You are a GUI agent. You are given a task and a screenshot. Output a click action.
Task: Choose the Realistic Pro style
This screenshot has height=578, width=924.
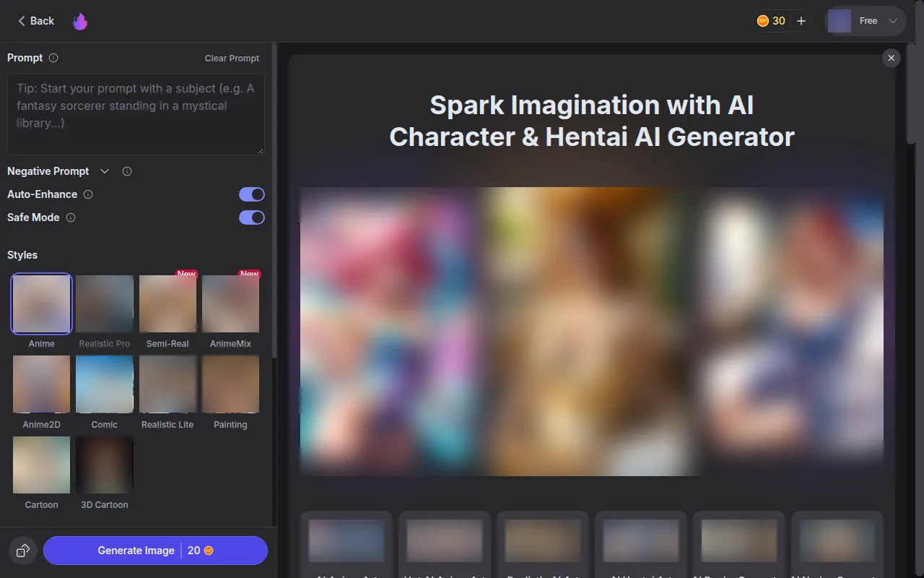pyautogui.click(x=105, y=303)
